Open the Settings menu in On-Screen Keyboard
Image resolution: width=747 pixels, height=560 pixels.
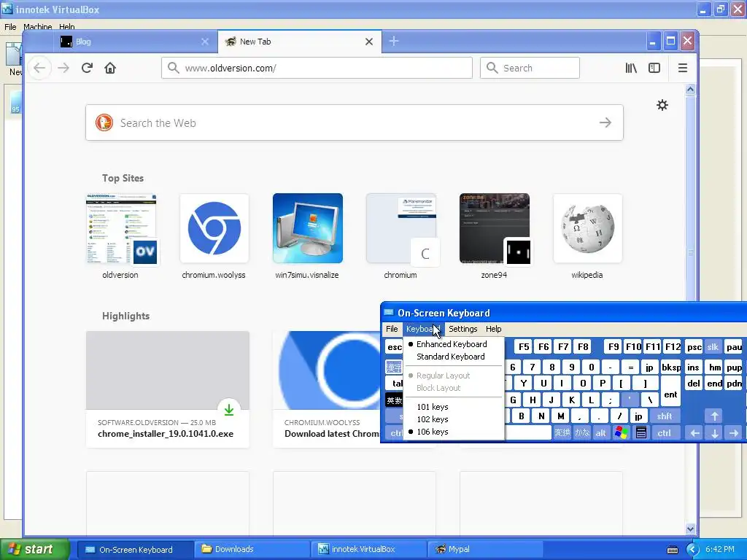click(x=462, y=329)
